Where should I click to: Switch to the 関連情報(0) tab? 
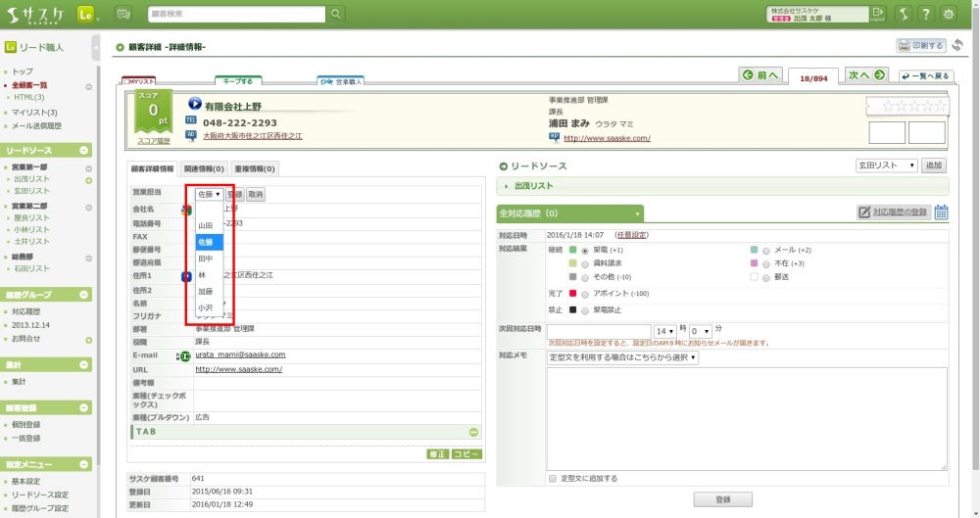click(x=204, y=168)
